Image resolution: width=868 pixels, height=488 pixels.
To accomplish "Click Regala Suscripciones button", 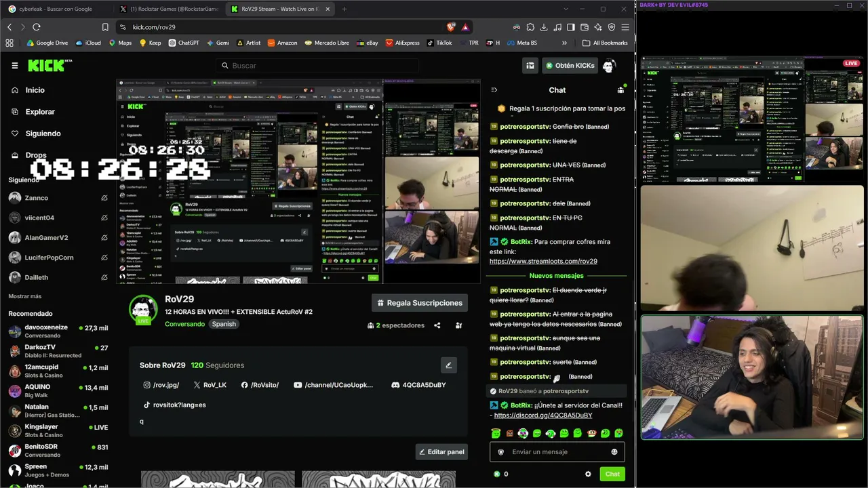I will pyautogui.click(x=420, y=303).
